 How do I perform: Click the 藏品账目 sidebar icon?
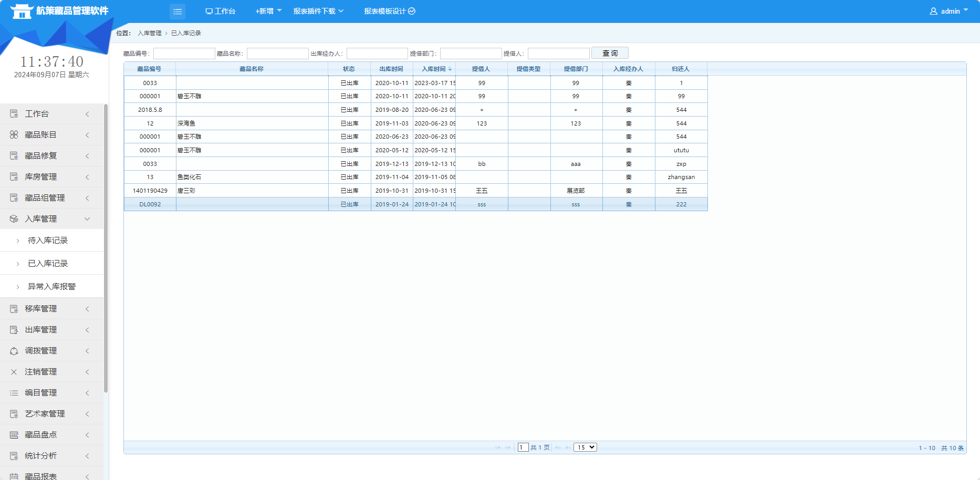14,135
